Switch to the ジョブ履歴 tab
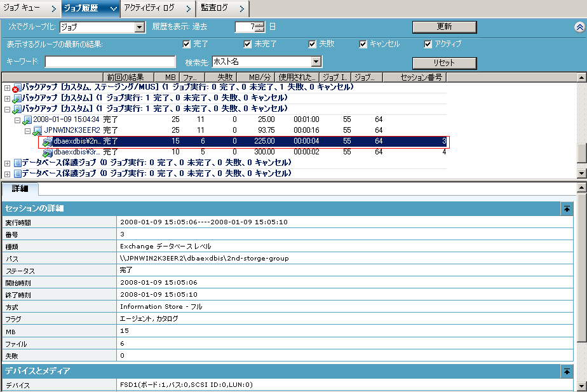Viewport: 587px width, 392px height. 90,8
